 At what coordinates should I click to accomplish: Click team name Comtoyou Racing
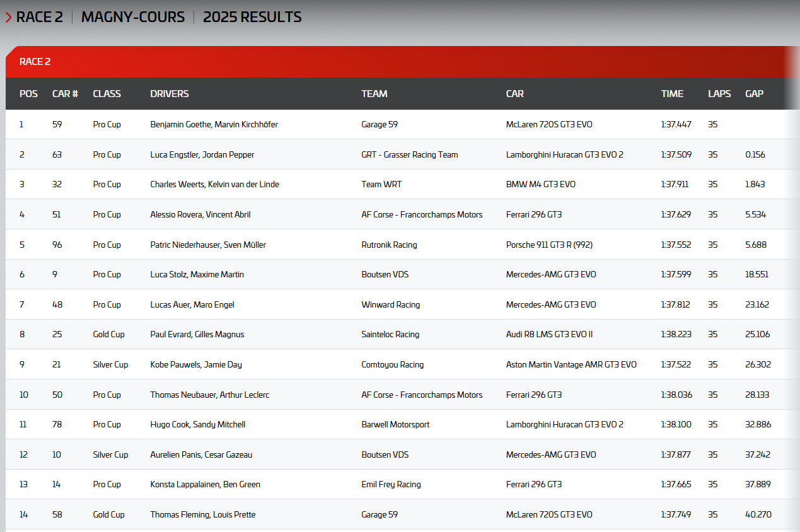[x=392, y=365]
